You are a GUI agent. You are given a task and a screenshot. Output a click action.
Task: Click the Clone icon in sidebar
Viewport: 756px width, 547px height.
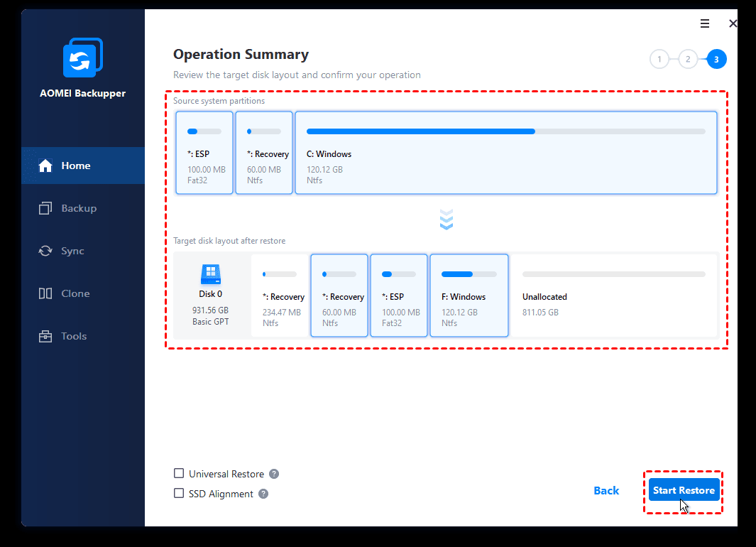pos(45,293)
